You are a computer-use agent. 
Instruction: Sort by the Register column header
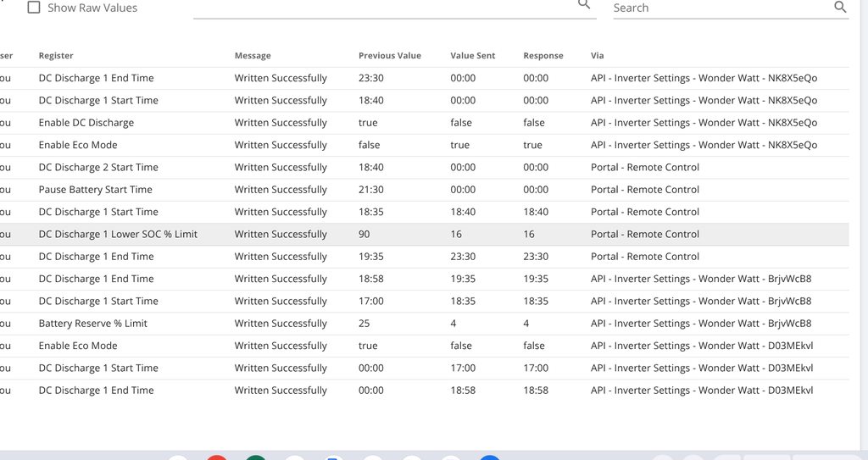[56, 56]
